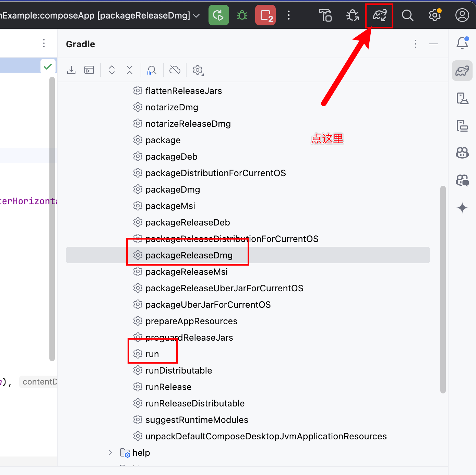Open the red multi-instance run indicator

click(265, 15)
